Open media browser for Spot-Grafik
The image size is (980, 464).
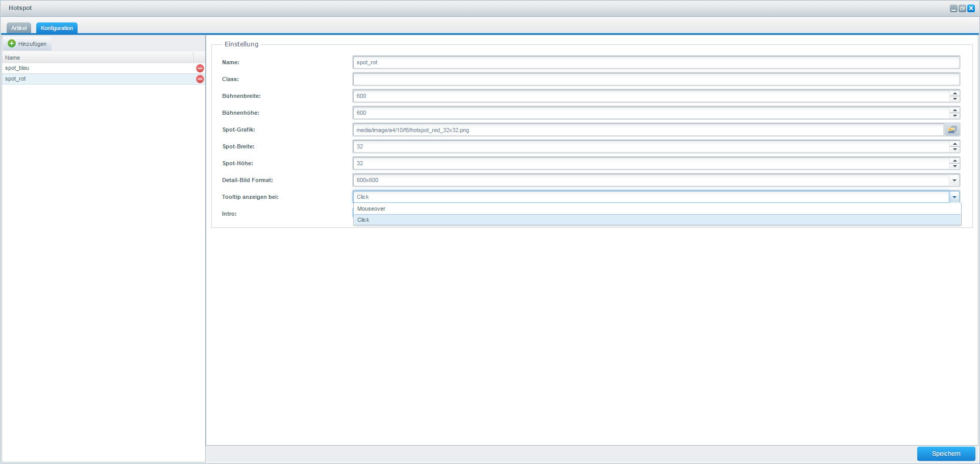click(x=952, y=130)
